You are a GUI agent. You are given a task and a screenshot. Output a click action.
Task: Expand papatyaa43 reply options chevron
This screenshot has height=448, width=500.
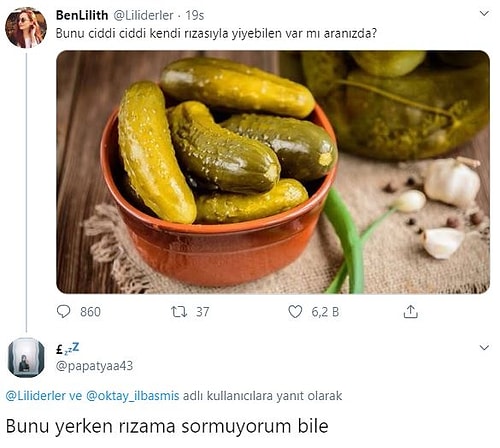(x=484, y=348)
